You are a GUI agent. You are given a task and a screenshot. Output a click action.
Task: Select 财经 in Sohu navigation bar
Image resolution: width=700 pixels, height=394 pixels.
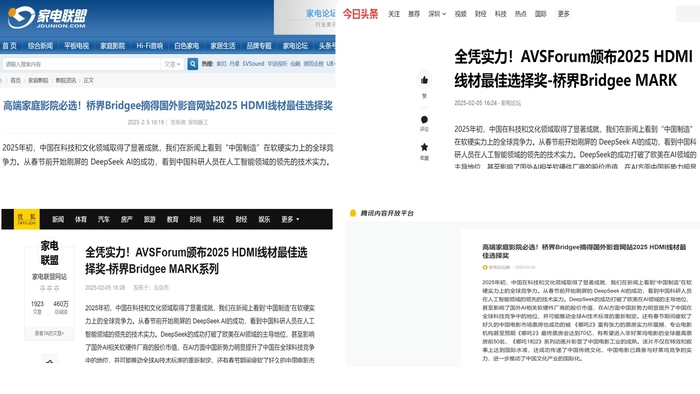[241, 219]
